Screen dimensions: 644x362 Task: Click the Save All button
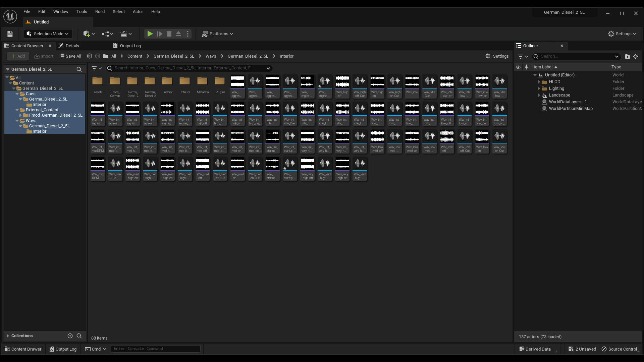click(70, 56)
